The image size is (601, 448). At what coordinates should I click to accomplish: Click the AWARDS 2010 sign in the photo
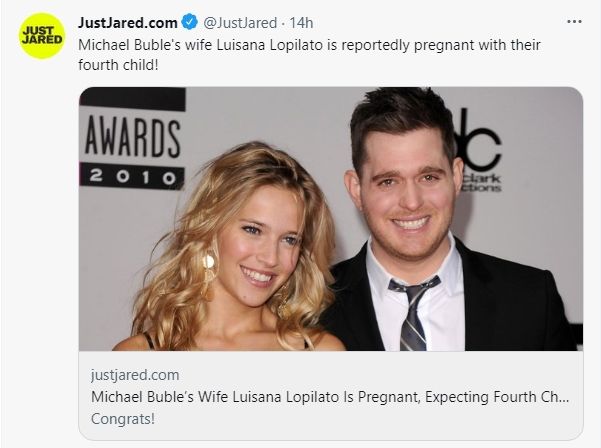[x=133, y=139]
